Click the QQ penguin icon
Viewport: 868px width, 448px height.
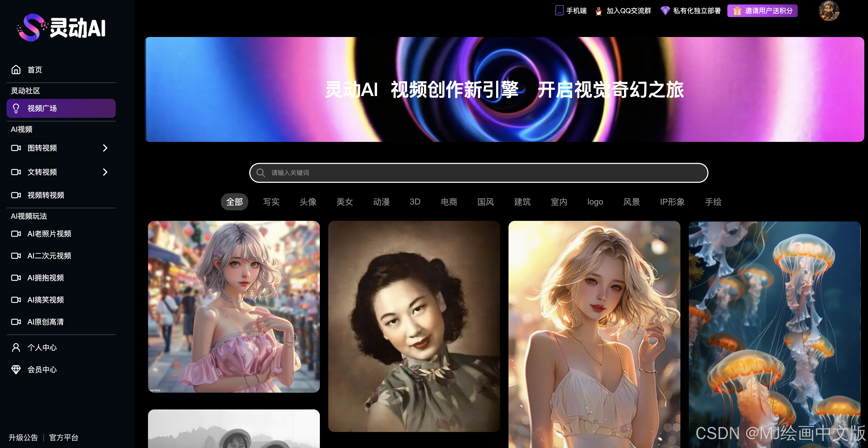pyautogui.click(x=599, y=11)
